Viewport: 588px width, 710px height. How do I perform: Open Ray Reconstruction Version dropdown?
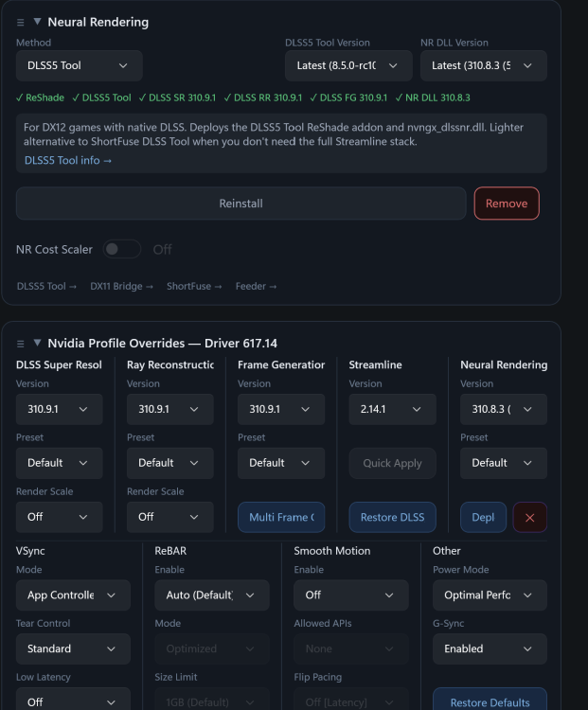(x=169, y=409)
